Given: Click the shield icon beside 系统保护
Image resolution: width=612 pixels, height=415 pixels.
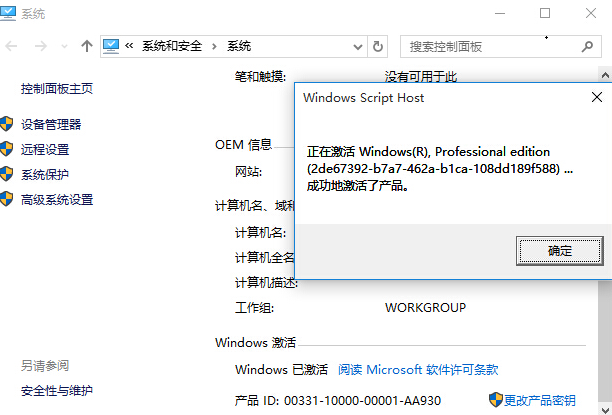Looking at the screenshot, I should click(x=7, y=174).
